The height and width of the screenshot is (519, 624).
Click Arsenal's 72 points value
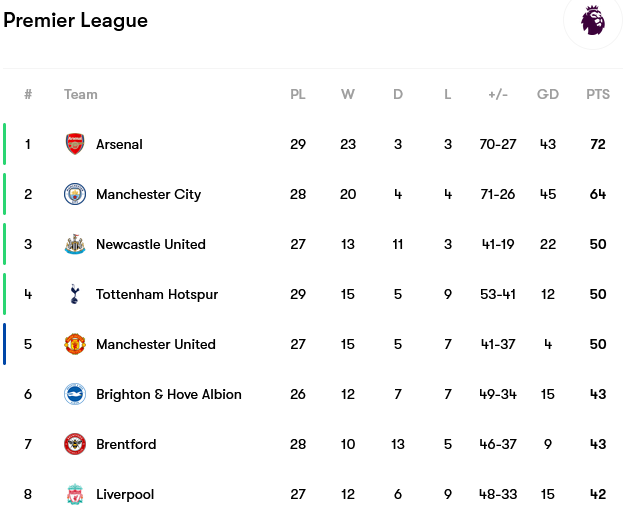598,144
